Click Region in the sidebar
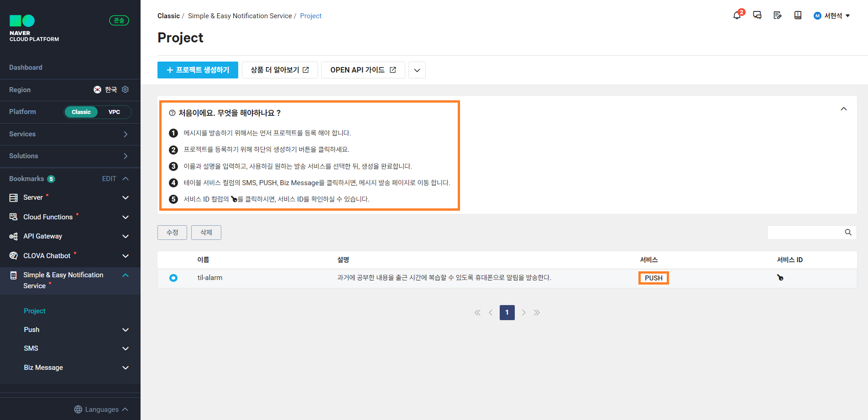This screenshot has width=868, height=420. click(x=20, y=90)
